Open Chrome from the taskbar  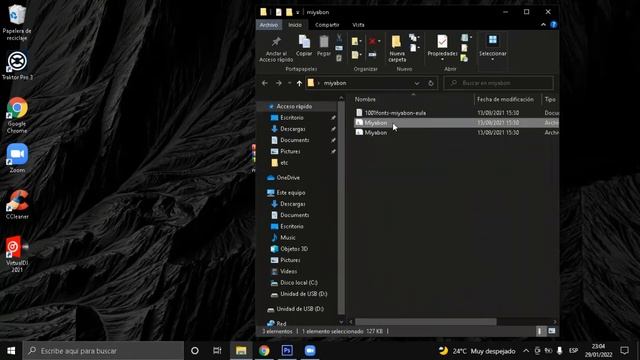tap(264, 351)
